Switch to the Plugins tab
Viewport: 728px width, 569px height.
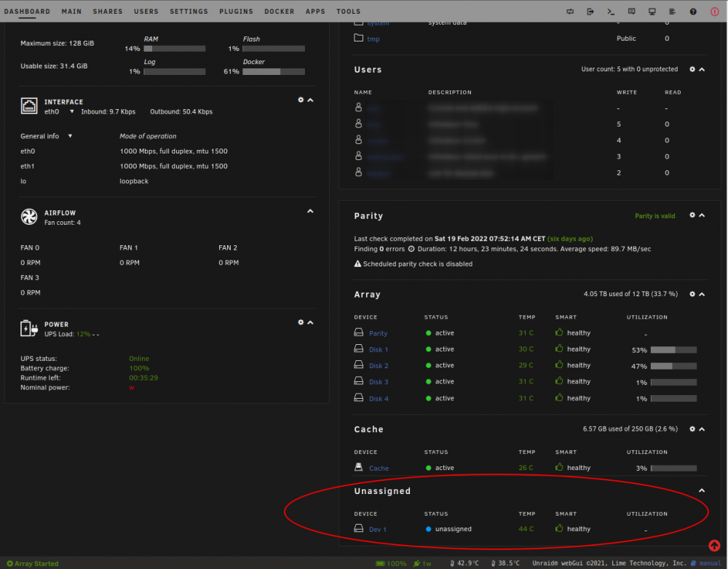coord(237,12)
